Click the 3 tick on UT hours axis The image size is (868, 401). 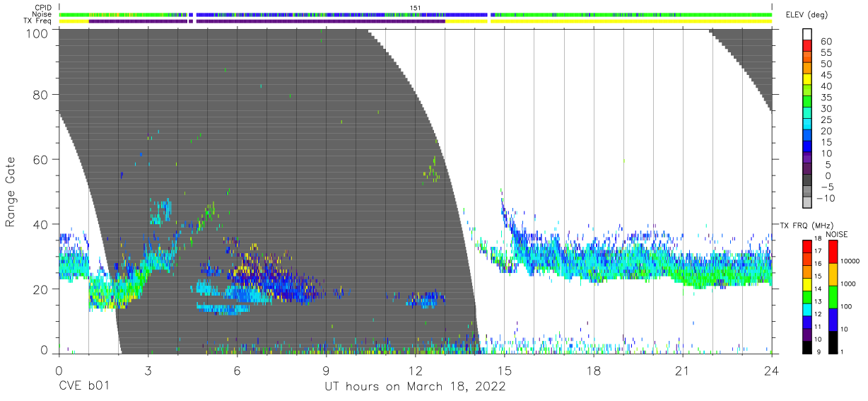point(148,370)
